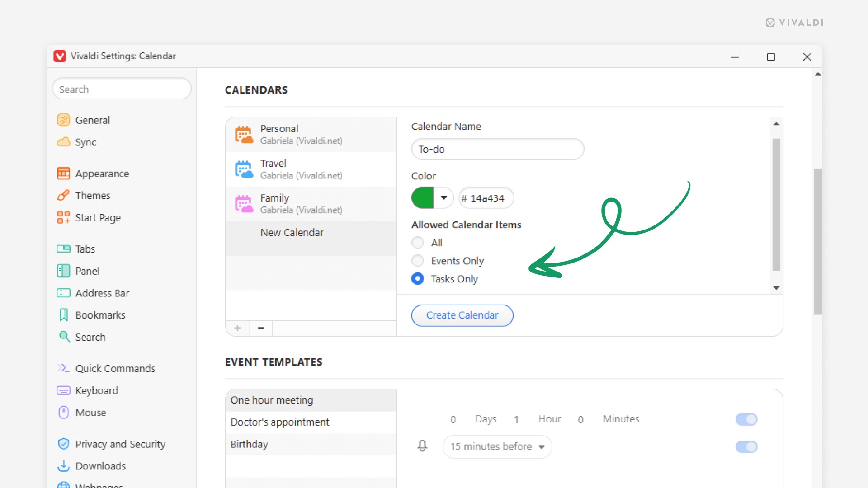868x488 pixels.
Task: Open Quick Commands settings section
Action: click(115, 368)
